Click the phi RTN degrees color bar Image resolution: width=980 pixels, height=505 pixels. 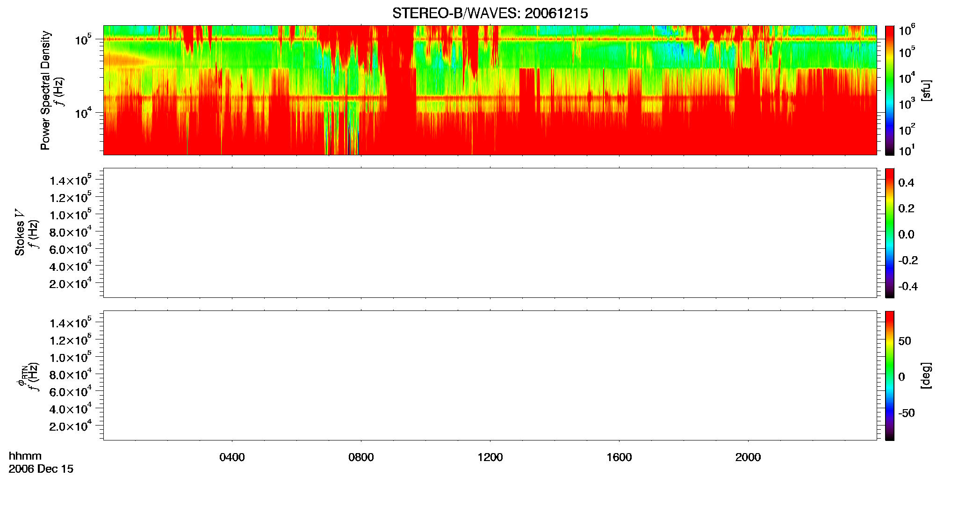(890, 375)
